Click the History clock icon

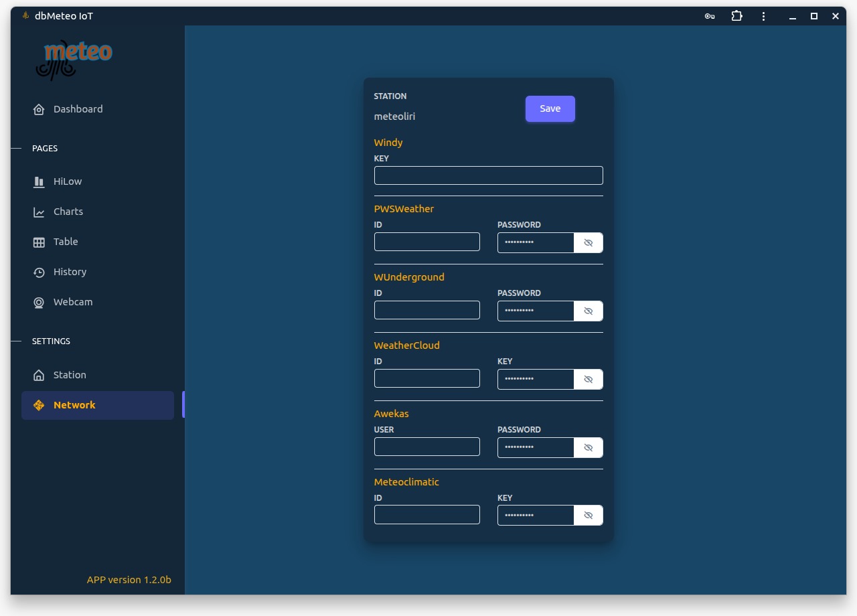[39, 272]
